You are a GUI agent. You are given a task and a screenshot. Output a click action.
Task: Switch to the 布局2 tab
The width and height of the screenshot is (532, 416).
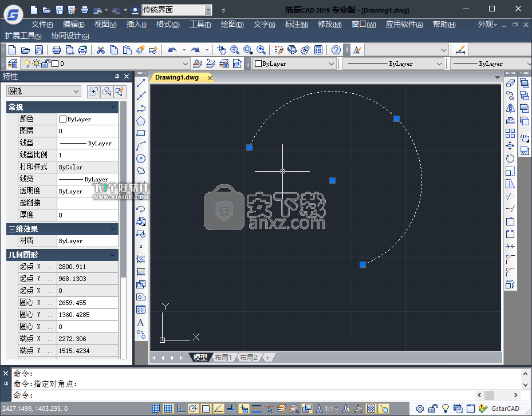point(249,357)
